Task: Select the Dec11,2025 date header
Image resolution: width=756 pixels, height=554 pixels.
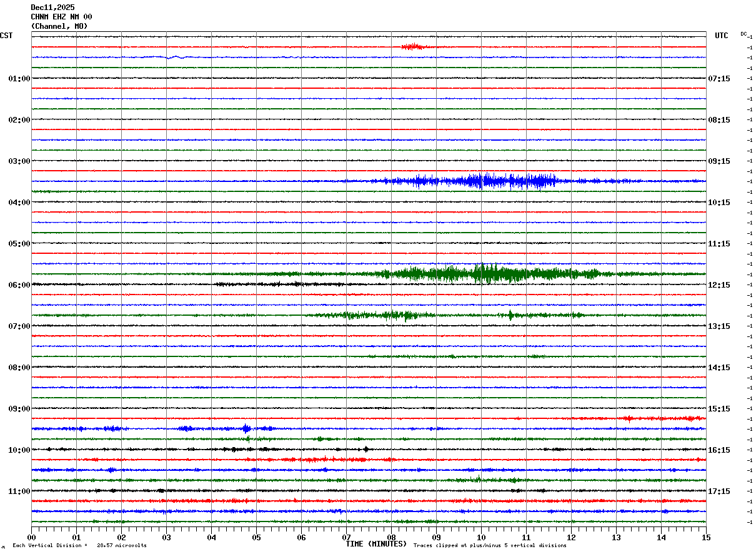Action: (52, 8)
